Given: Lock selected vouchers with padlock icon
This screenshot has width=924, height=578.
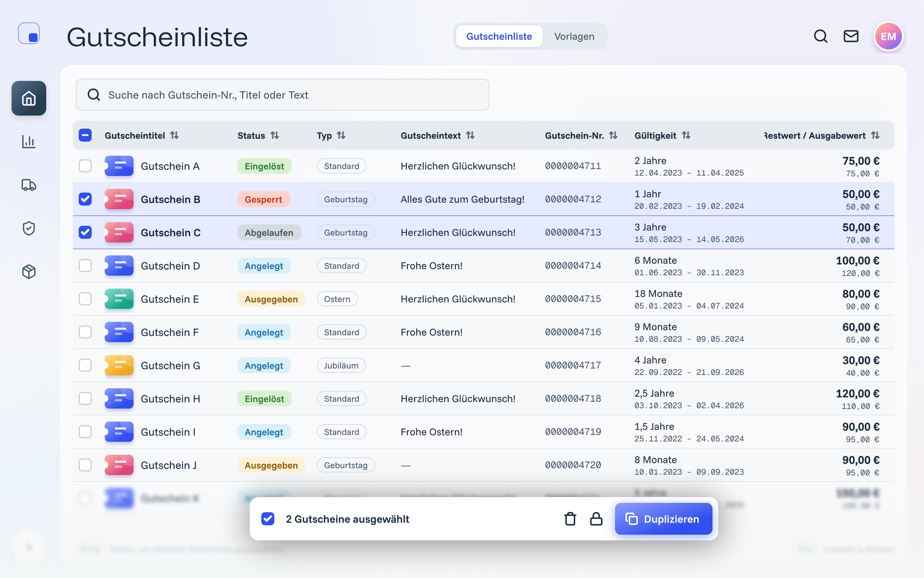Looking at the screenshot, I should 596,519.
